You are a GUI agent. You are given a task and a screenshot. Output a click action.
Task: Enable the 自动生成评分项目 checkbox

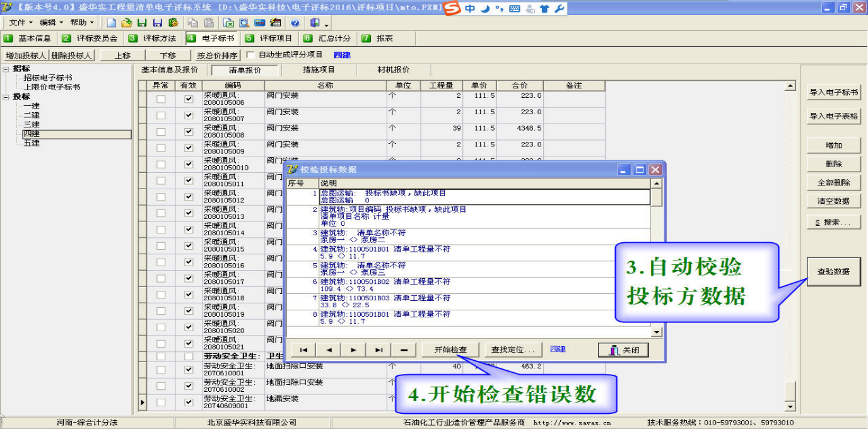coord(250,55)
